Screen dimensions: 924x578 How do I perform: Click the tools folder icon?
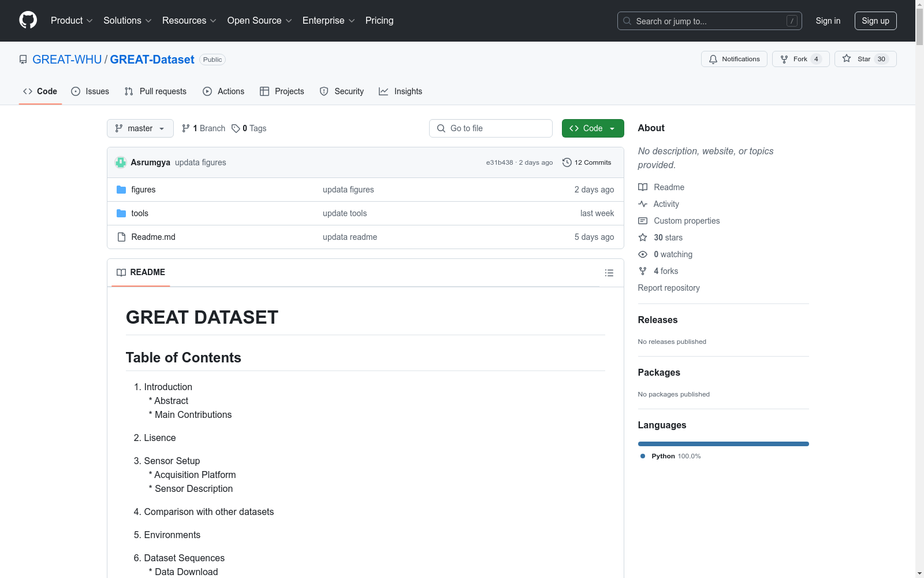[121, 213]
